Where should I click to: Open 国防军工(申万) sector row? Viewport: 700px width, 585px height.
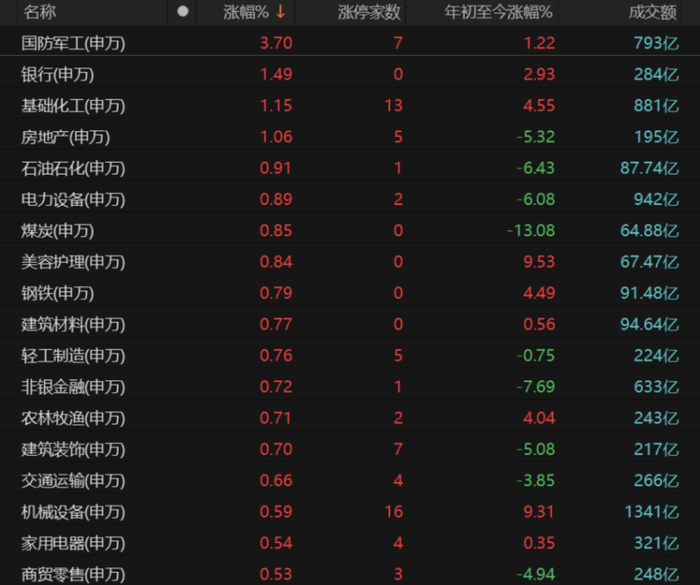350,43
